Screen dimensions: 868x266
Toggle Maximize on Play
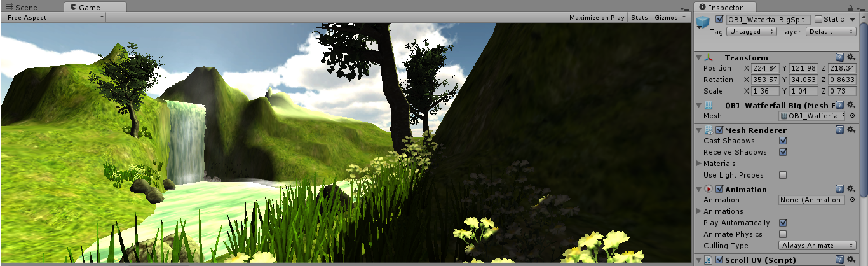597,18
